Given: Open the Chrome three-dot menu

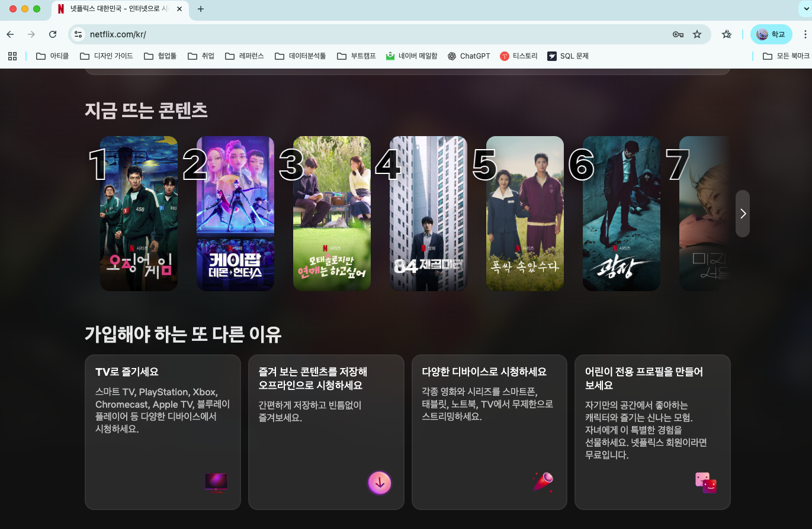Looking at the screenshot, I should [805, 34].
